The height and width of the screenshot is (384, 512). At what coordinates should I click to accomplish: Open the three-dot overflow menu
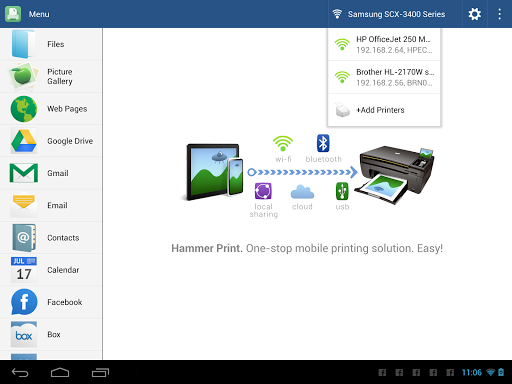click(499, 14)
